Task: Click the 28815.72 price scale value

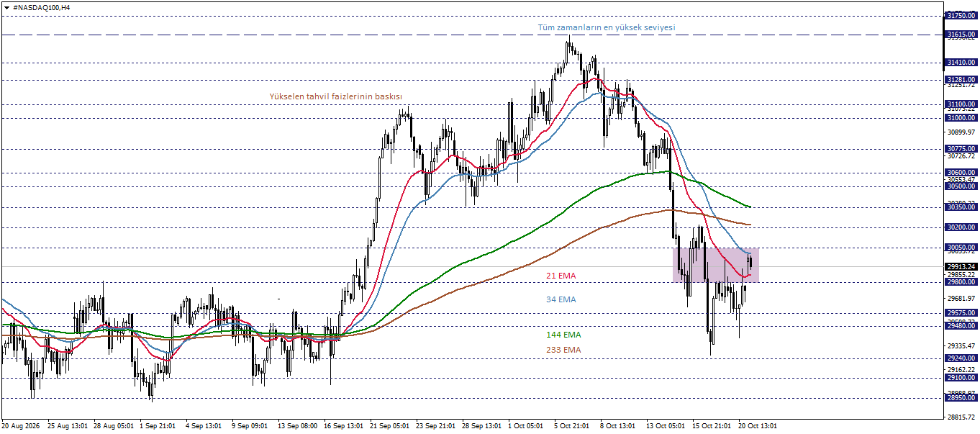Action: click(x=962, y=417)
